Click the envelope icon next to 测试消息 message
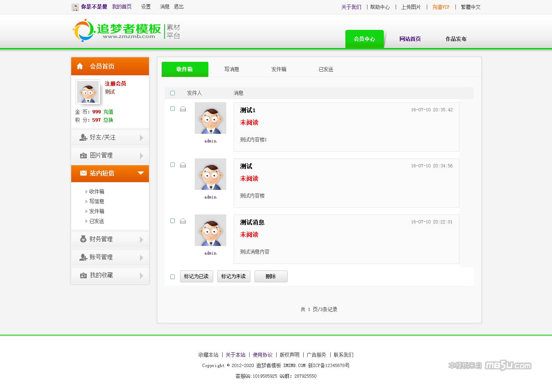The width and height of the screenshot is (552, 392). click(183, 221)
